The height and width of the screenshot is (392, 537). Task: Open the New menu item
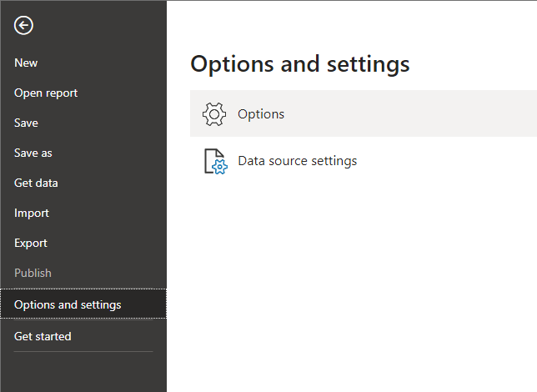26,63
